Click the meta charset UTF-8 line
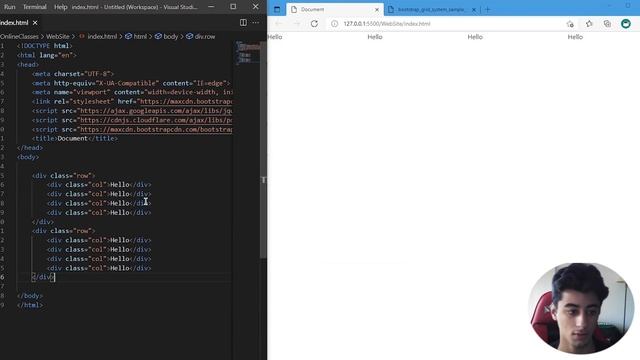Screen dimensions: 640x360 73,74
